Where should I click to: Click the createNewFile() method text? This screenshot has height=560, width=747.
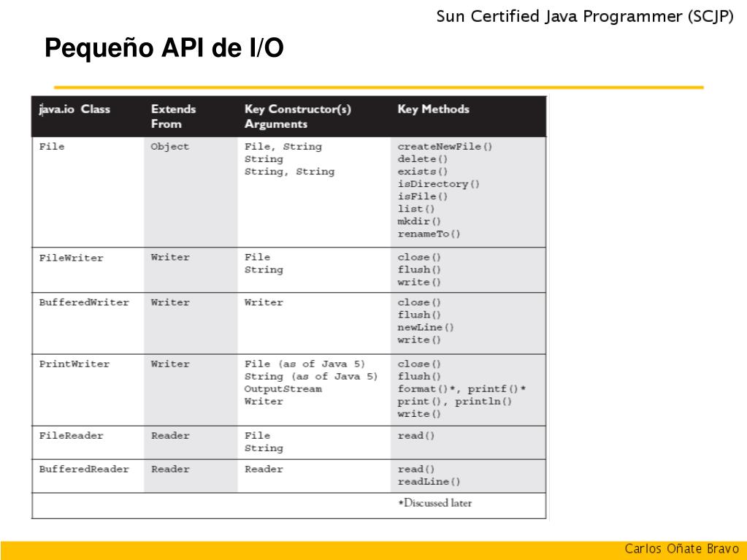coord(445,146)
